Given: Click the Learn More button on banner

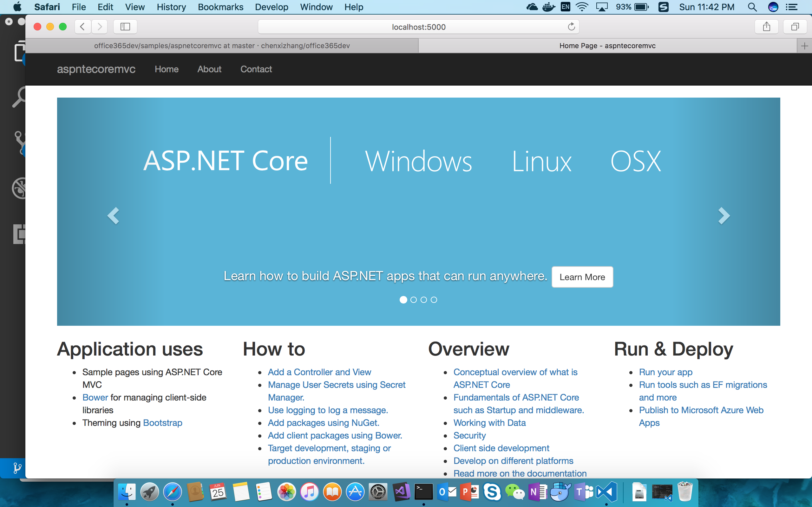Looking at the screenshot, I should coord(582,277).
